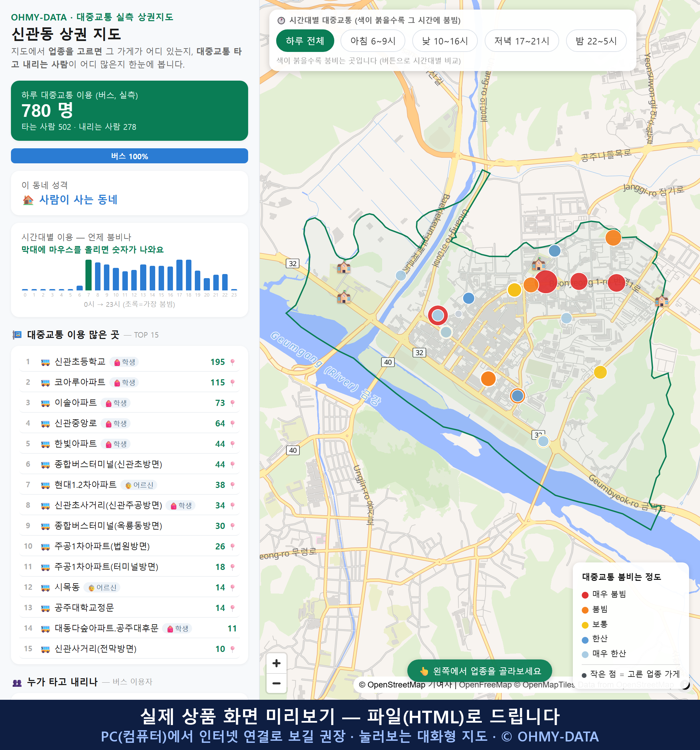The height and width of the screenshot is (750, 700).
Task: Click the pin for 신관초사거리(신관주공방면)
Action: pyautogui.click(x=232, y=506)
